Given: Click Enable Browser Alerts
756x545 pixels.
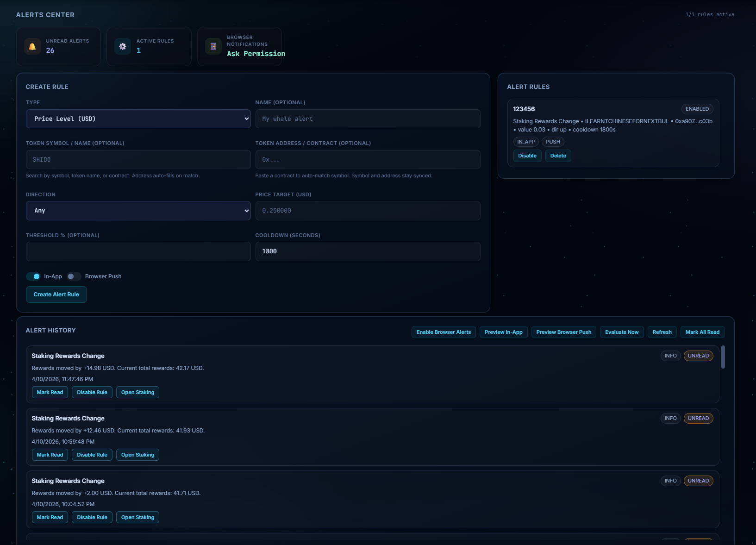Looking at the screenshot, I should [x=443, y=332].
